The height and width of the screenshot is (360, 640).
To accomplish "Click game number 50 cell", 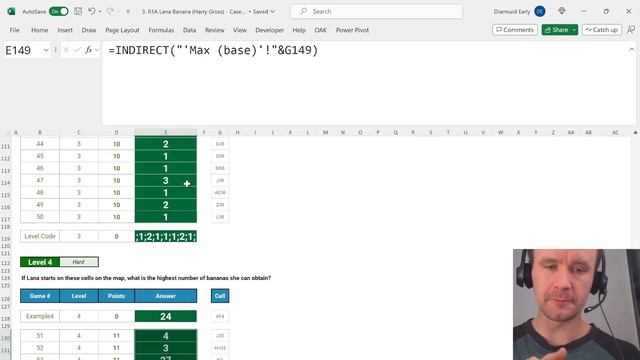I will [40, 217].
